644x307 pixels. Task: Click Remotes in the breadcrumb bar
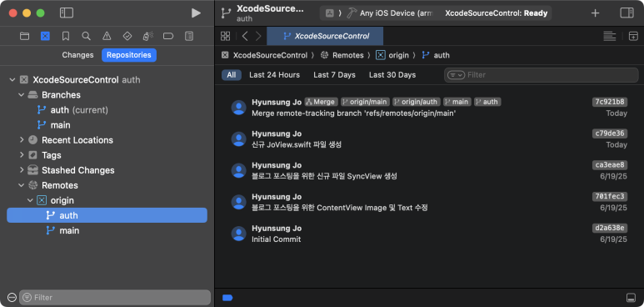(348, 55)
